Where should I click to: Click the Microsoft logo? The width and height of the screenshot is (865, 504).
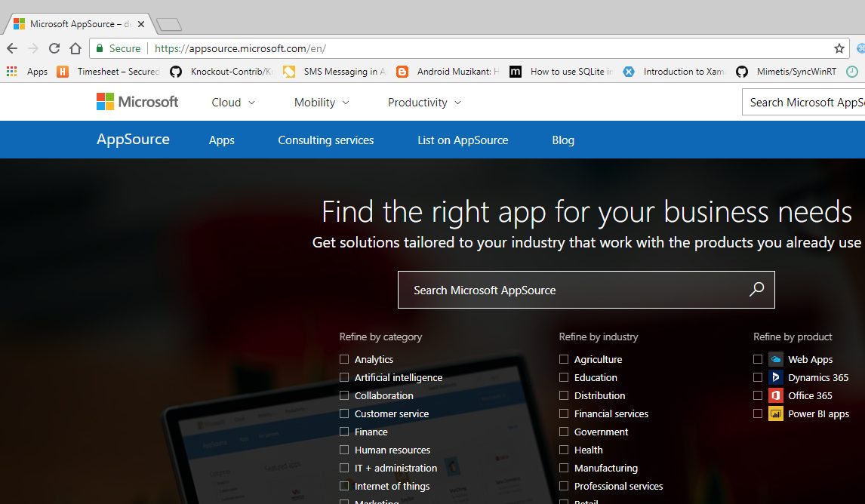coord(137,101)
